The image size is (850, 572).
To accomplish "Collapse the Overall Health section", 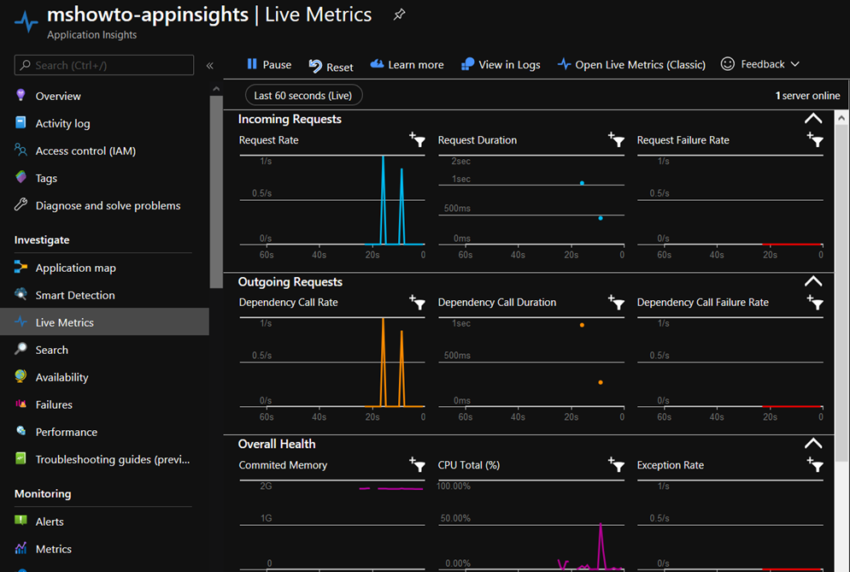I will pyautogui.click(x=813, y=444).
